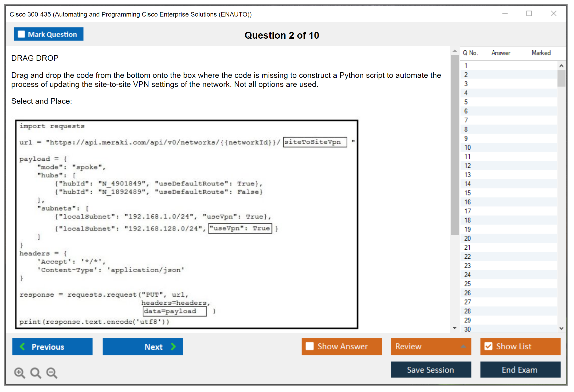The height and width of the screenshot is (392, 574).
Task: Click question pane scroll-down arrow
Action: click(x=455, y=328)
